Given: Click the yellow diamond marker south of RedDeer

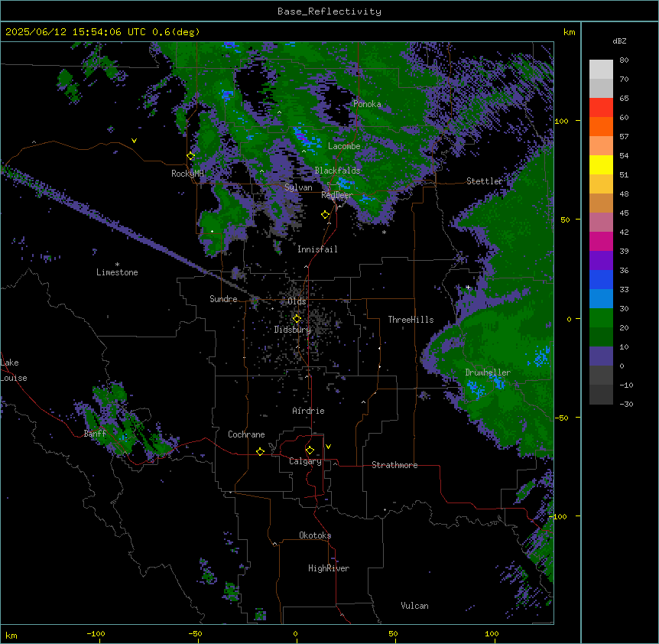Looking at the screenshot, I should [x=326, y=215].
